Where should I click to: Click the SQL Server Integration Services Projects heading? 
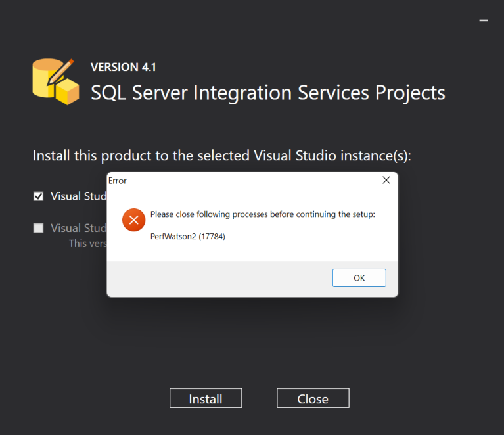(x=267, y=93)
